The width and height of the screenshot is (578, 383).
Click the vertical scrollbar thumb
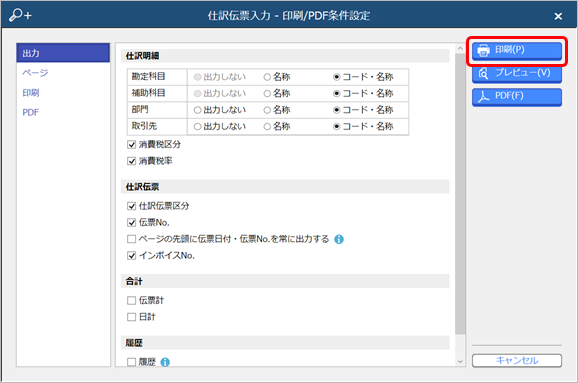(x=460, y=194)
